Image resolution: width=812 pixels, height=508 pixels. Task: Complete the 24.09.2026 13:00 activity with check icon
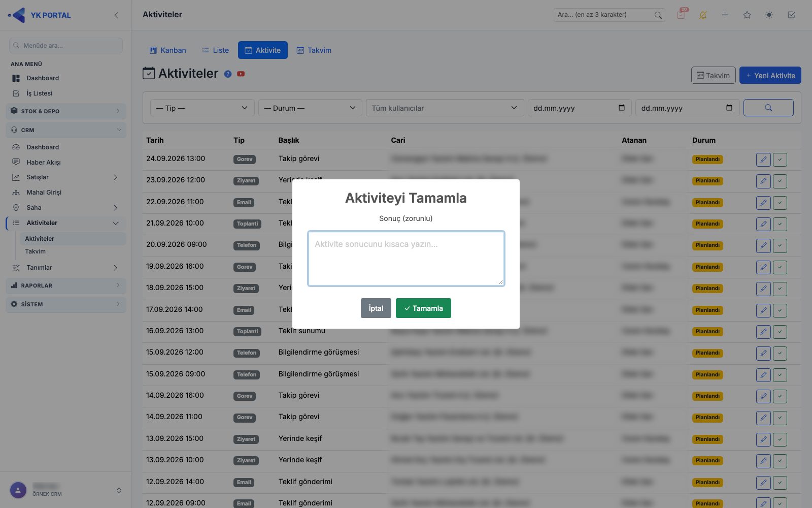click(x=780, y=160)
